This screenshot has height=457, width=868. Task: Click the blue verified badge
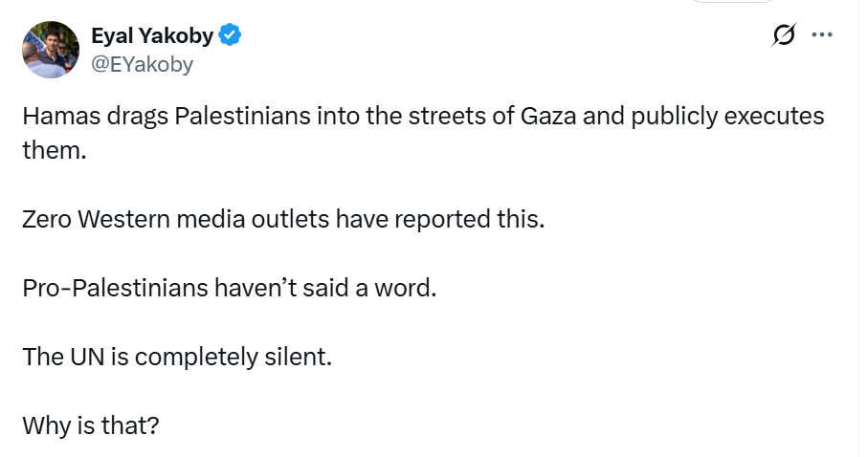[231, 36]
